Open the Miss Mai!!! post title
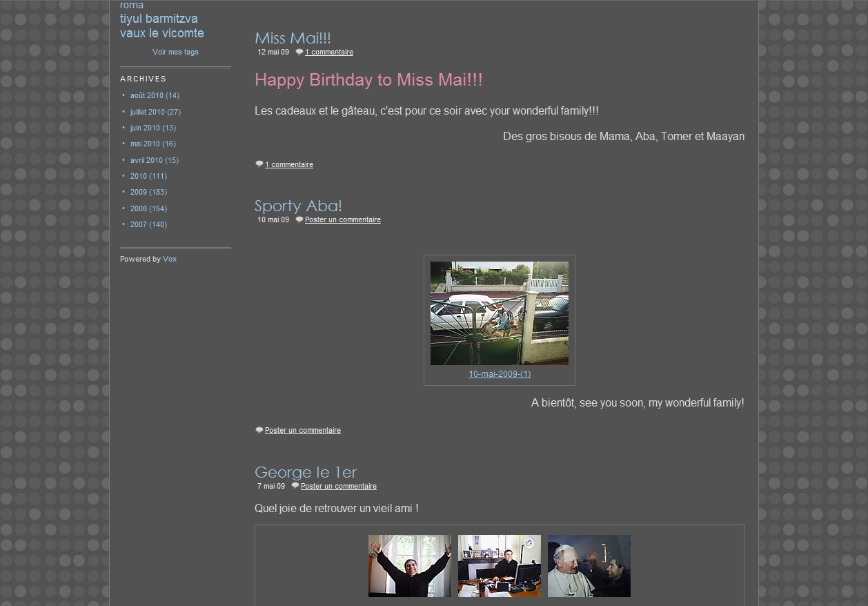The image size is (868, 606). coord(293,38)
